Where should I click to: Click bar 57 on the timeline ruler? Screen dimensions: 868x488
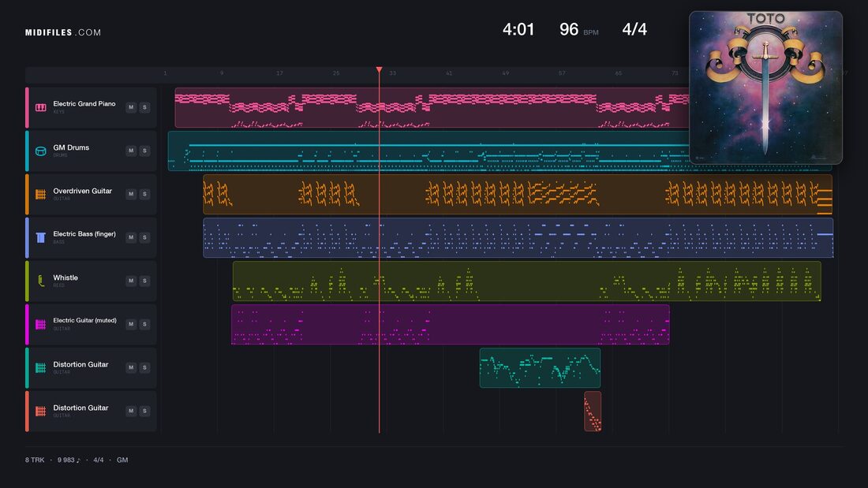click(562, 73)
